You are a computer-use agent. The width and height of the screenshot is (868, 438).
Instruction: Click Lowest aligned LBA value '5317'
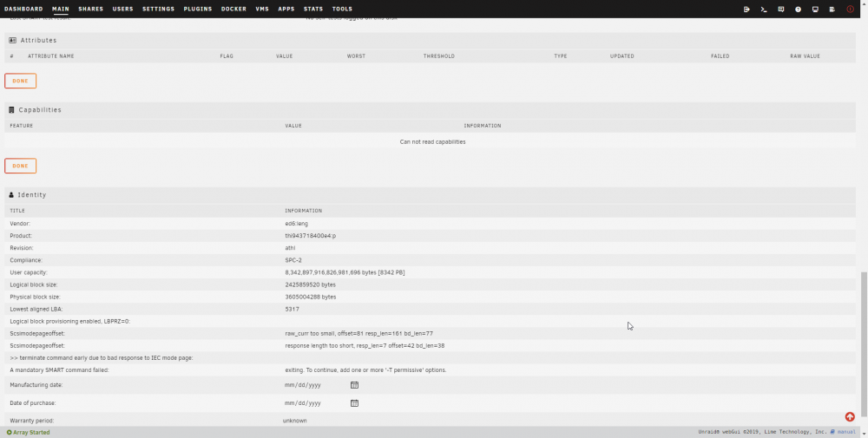[292, 309]
